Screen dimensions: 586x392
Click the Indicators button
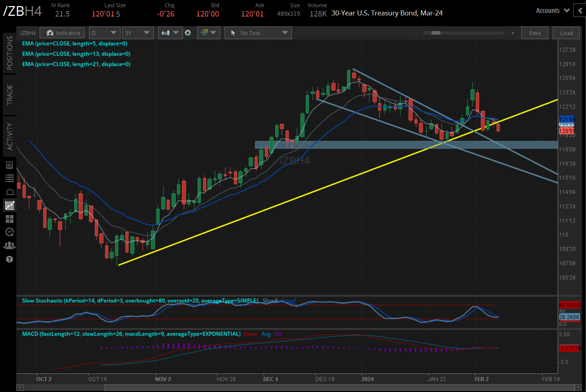pos(62,33)
